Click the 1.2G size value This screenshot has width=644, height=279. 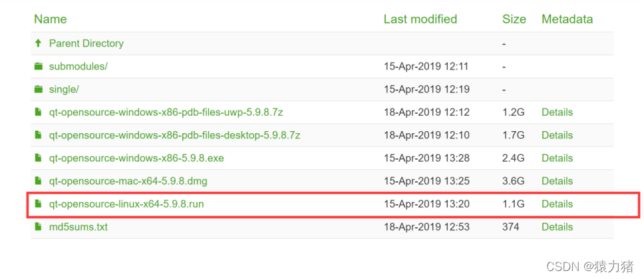click(x=513, y=112)
